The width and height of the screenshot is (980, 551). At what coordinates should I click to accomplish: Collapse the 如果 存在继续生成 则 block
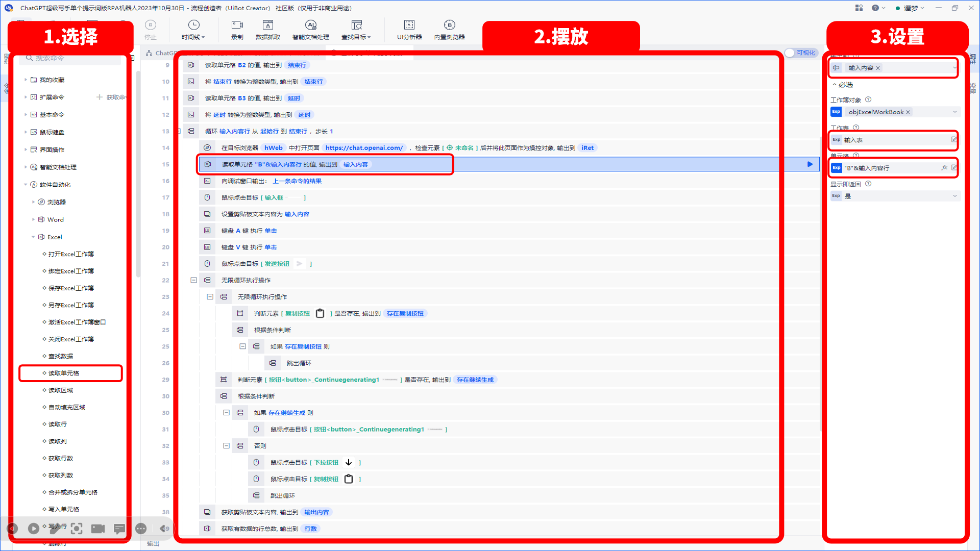(x=226, y=413)
